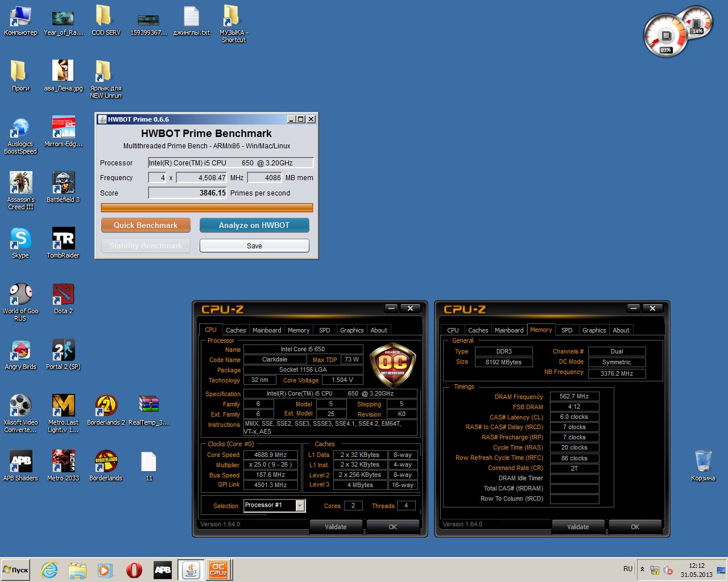Open the Year_of_Ra... desktop icon
728x582 pixels.
(x=63, y=21)
